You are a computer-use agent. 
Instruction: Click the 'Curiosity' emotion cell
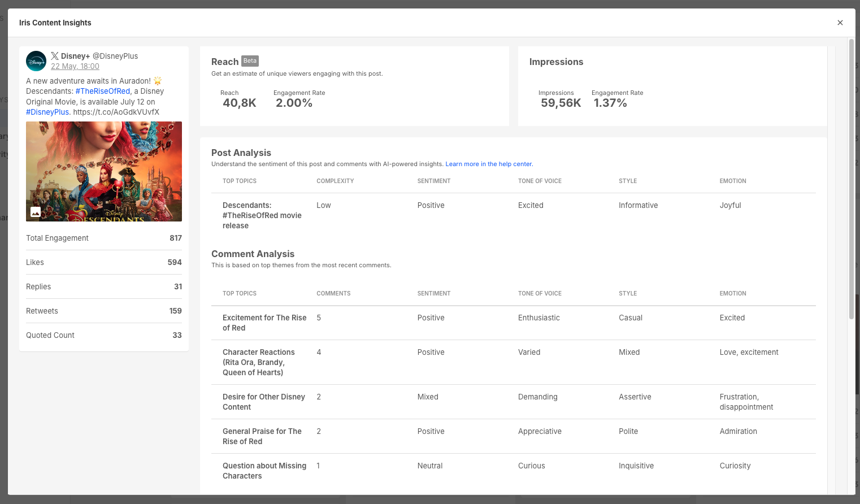coord(735,466)
